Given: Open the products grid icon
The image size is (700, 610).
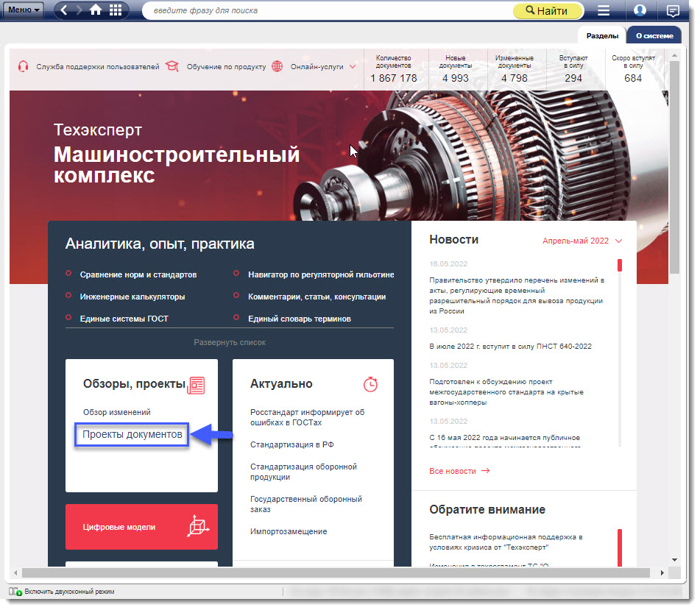Looking at the screenshot, I should (x=116, y=10).
